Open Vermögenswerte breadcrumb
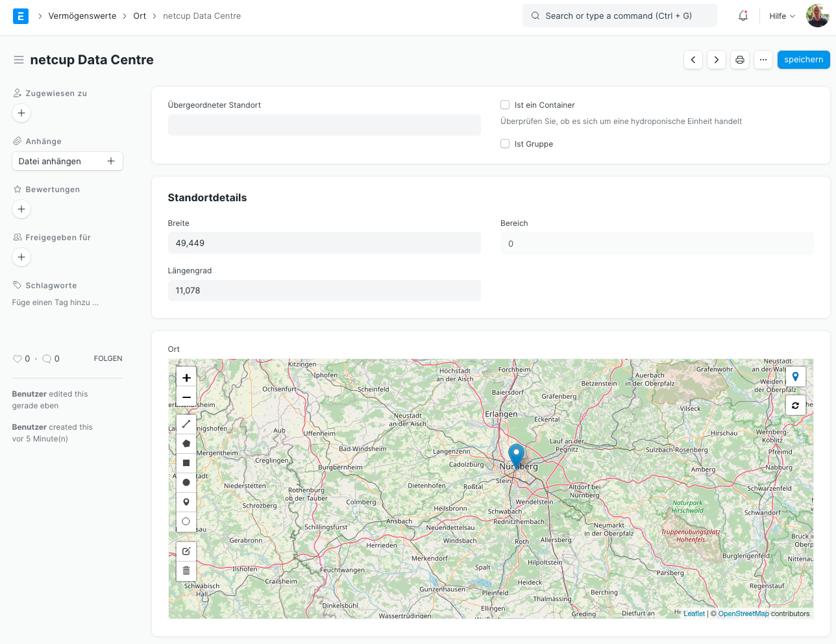This screenshot has width=836, height=644. [82, 16]
